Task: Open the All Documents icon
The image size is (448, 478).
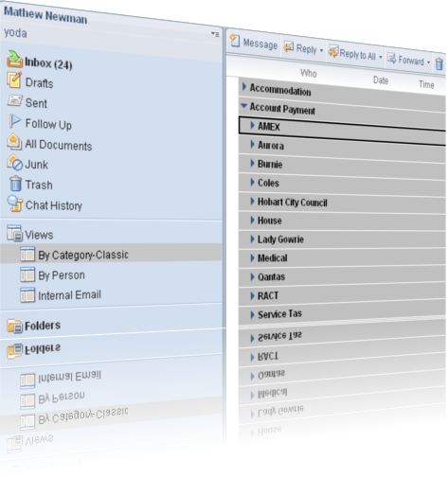Action: (x=14, y=142)
